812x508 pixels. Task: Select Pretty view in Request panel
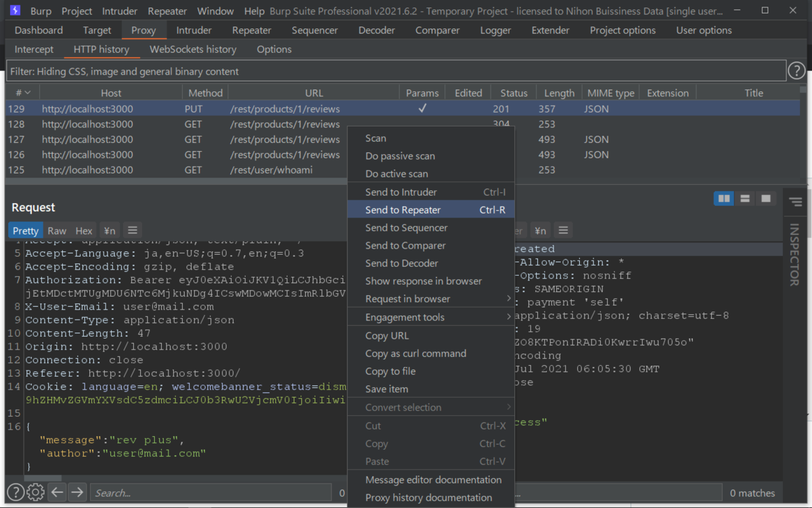coord(26,230)
